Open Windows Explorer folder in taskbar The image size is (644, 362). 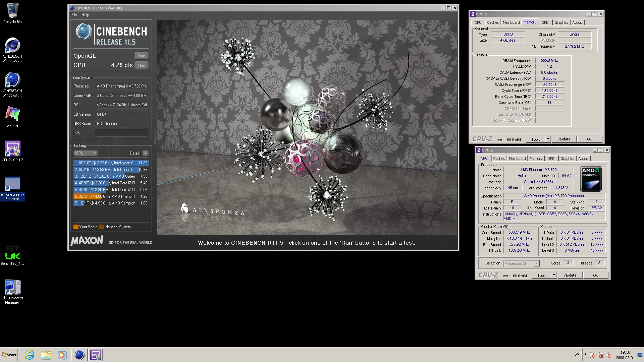[x=46, y=355]
